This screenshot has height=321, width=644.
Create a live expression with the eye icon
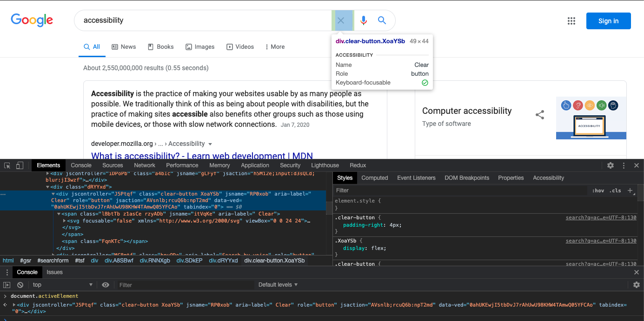pos(106,285)
